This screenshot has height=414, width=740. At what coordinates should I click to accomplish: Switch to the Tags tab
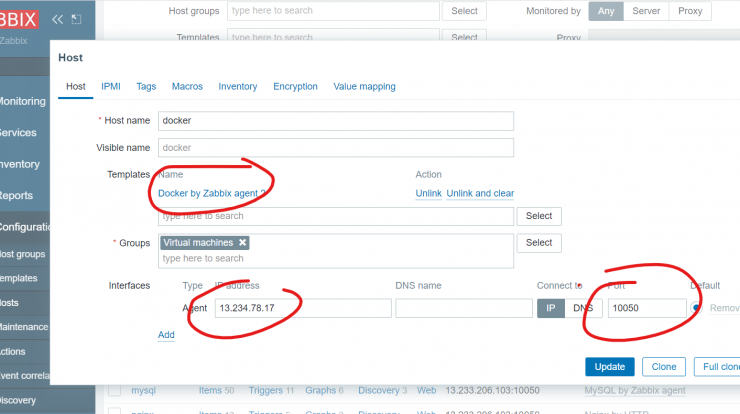tap(146, 86)
